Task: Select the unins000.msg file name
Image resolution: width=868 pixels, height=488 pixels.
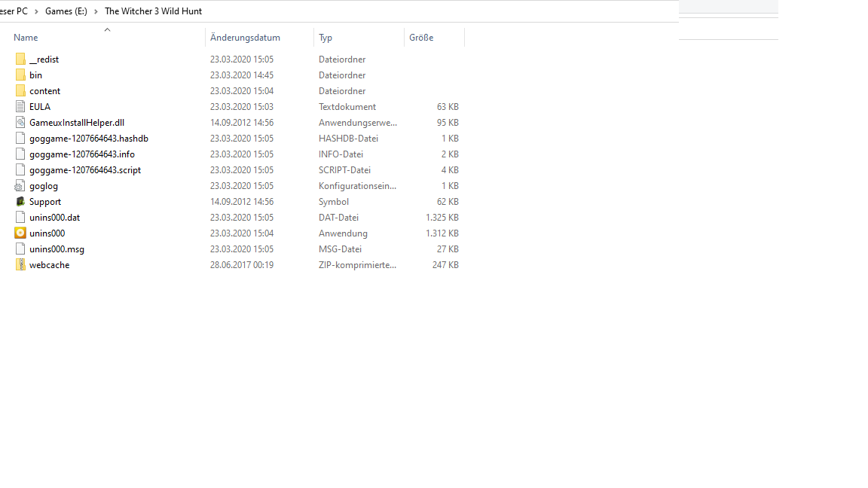Action: pyautogui.click(x=57, y=249)
